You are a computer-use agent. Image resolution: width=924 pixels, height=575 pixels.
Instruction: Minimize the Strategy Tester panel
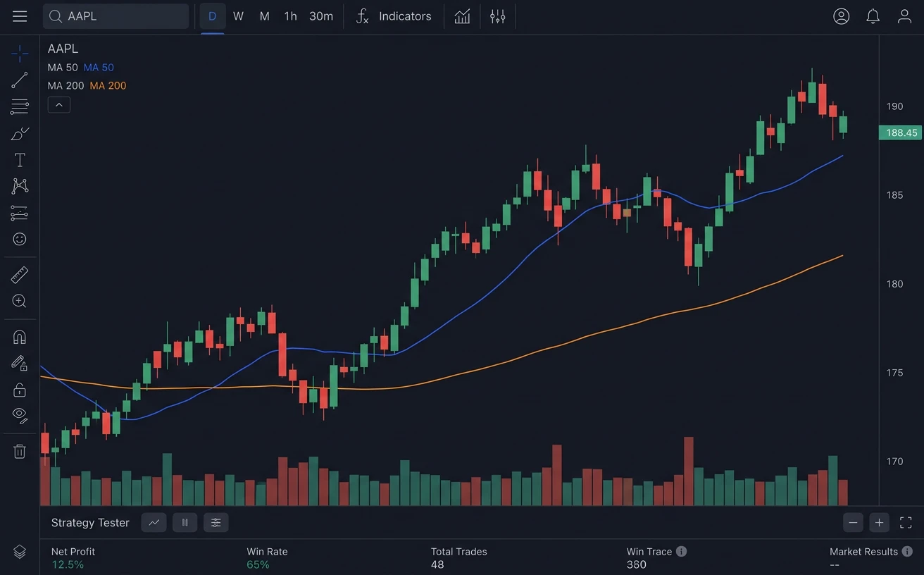coord(853,523)
